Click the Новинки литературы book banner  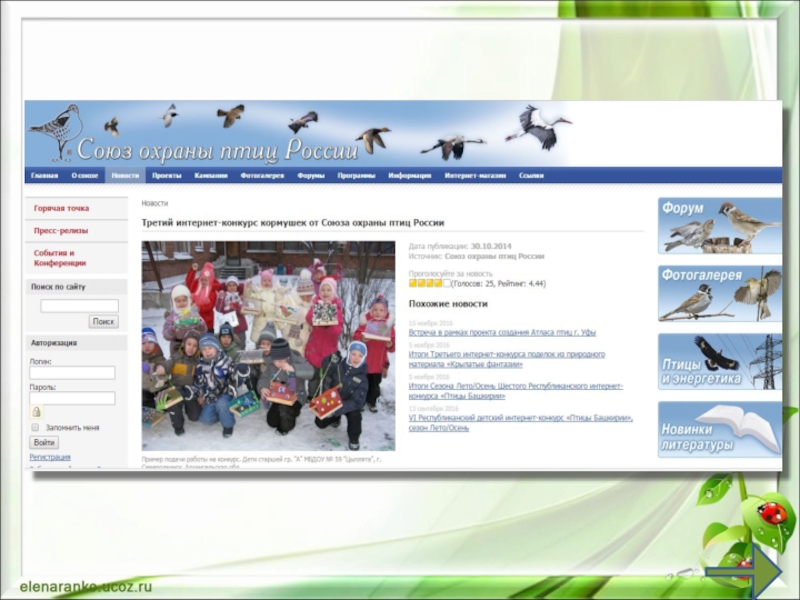tap(719, 430)
